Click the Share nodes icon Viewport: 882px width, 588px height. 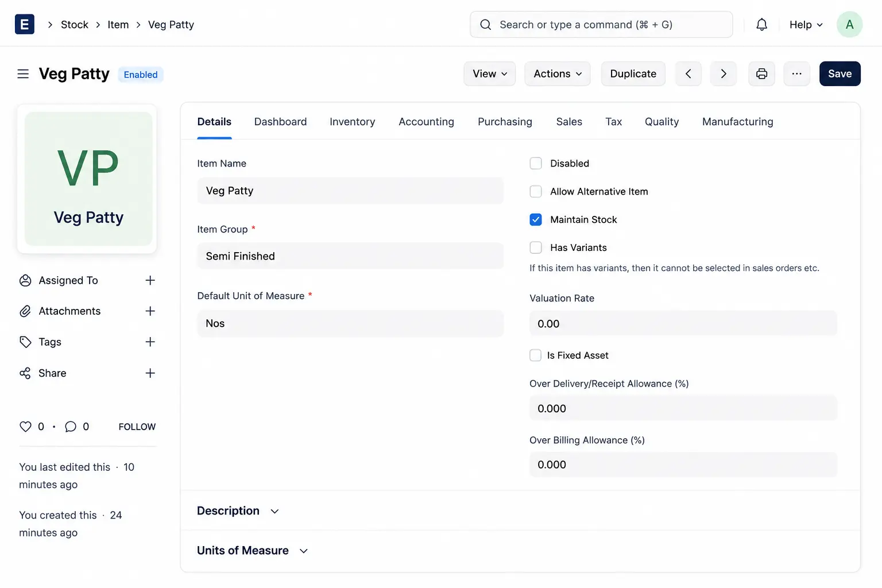[25, 373]
